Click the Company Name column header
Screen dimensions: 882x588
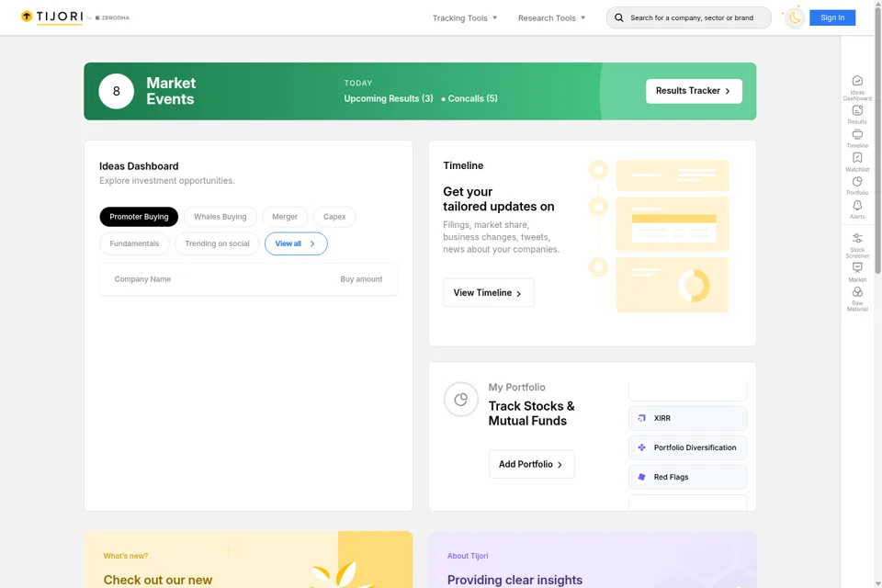[142, 279]
